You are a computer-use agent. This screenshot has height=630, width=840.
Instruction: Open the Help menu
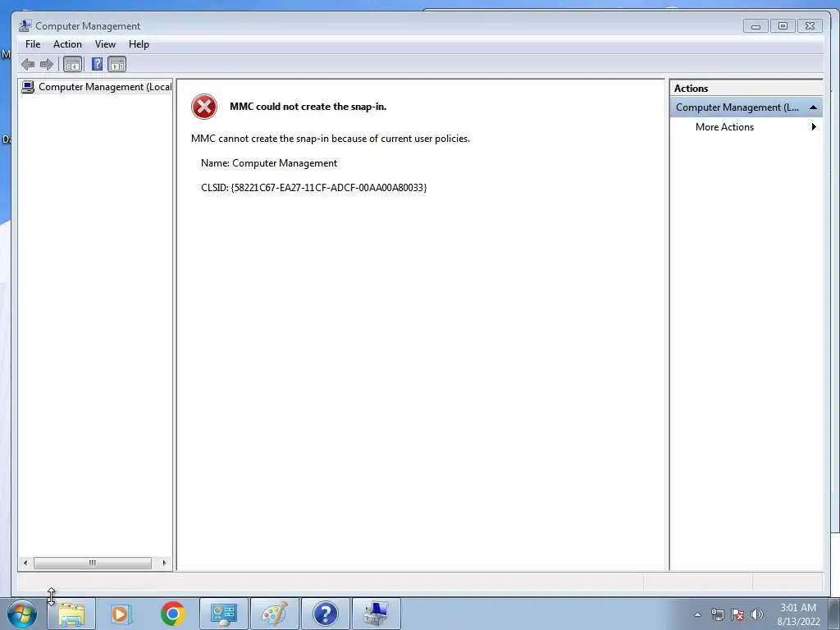coord(139,44)
